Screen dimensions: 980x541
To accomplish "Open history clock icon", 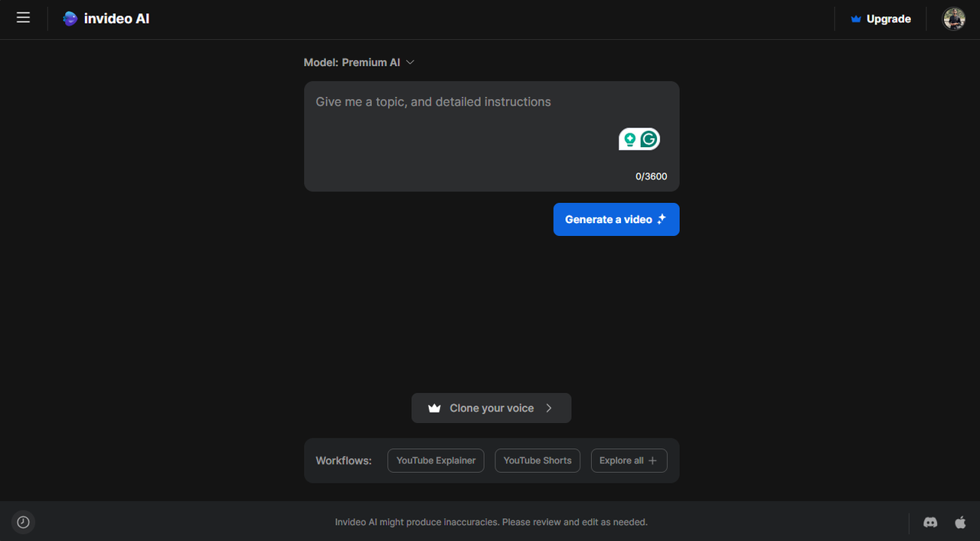I will click(x=23, y=522).
